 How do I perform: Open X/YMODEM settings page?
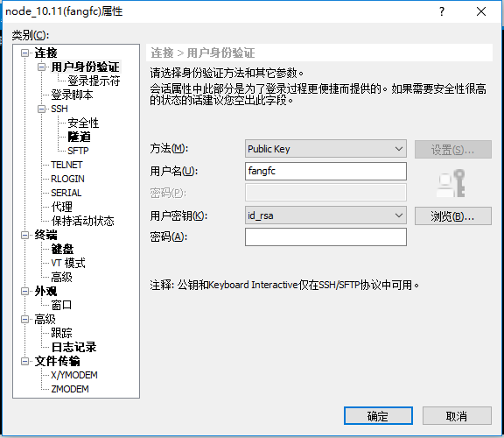(x=73, y=375)
